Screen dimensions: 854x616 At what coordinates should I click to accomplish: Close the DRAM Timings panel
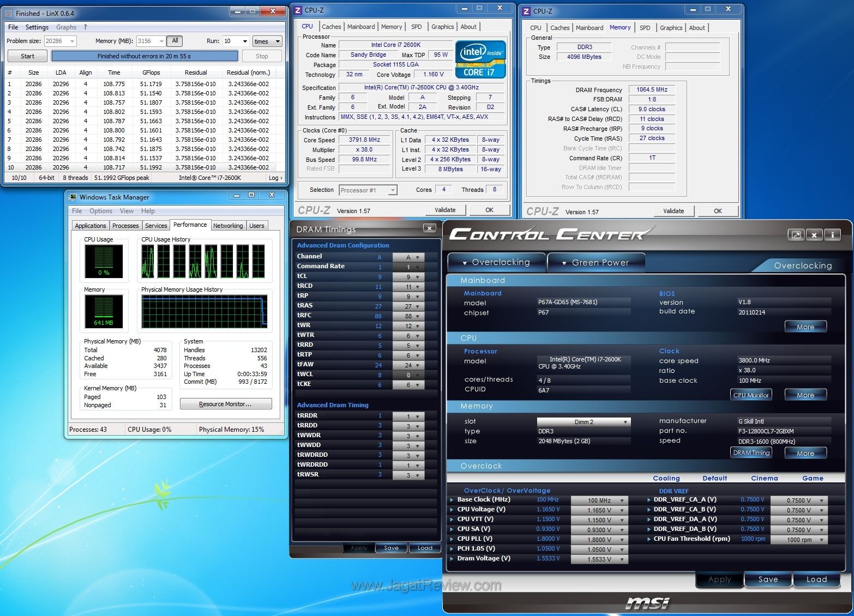[x=429, y=228]
